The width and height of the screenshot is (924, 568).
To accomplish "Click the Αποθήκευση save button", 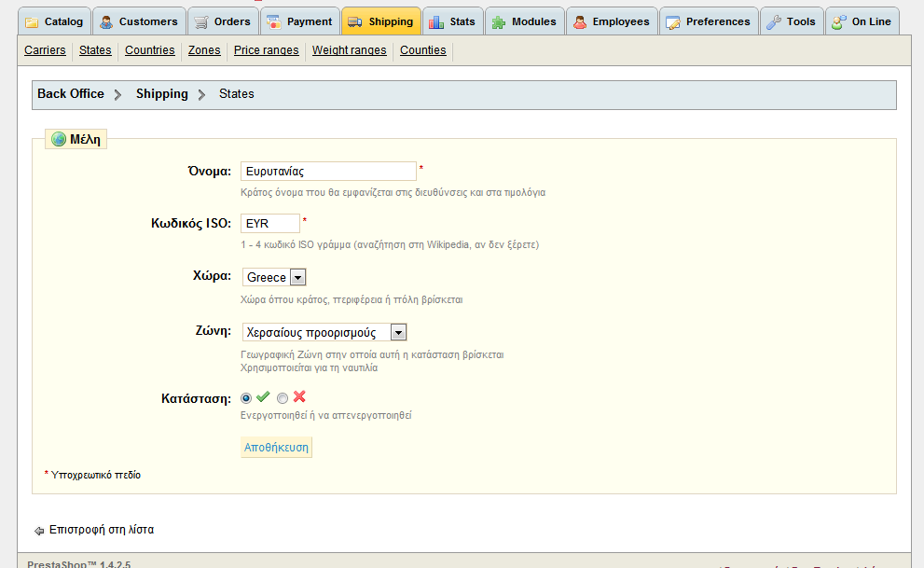I will [276, 447].
